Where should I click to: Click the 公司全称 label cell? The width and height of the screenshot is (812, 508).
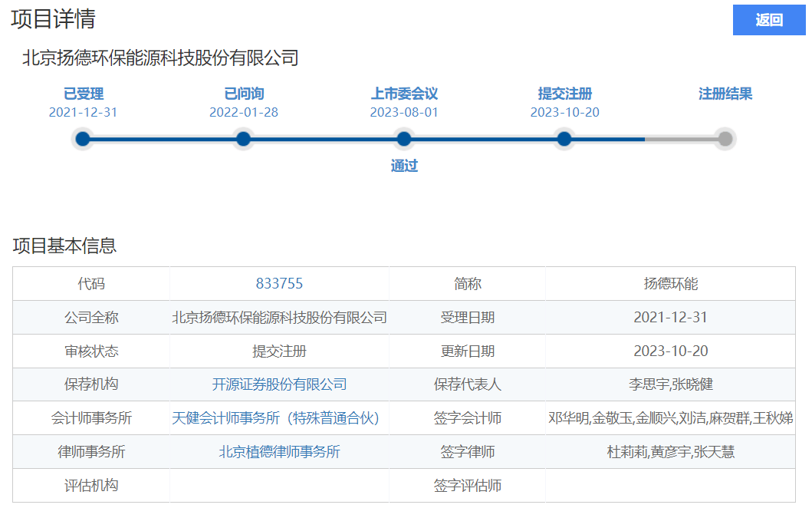coord(91,317)
